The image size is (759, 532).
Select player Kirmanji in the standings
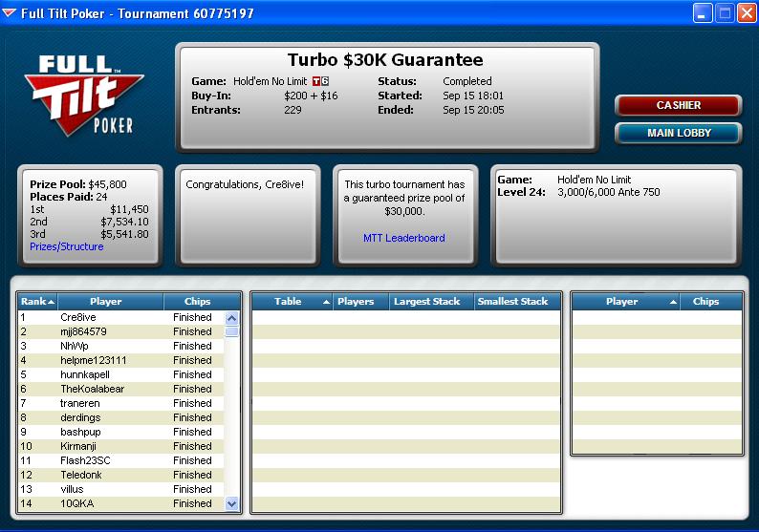tap(121, 446)
